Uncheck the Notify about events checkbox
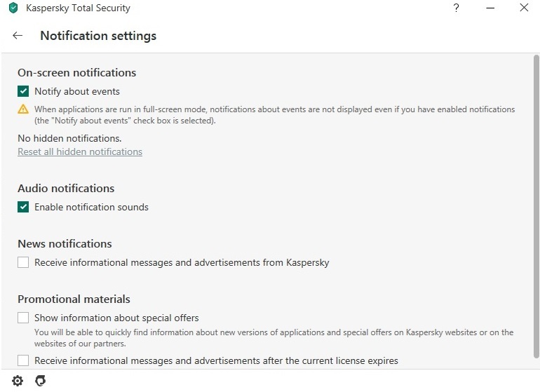The height and width of the screenshot is (392, 540). 24,91
